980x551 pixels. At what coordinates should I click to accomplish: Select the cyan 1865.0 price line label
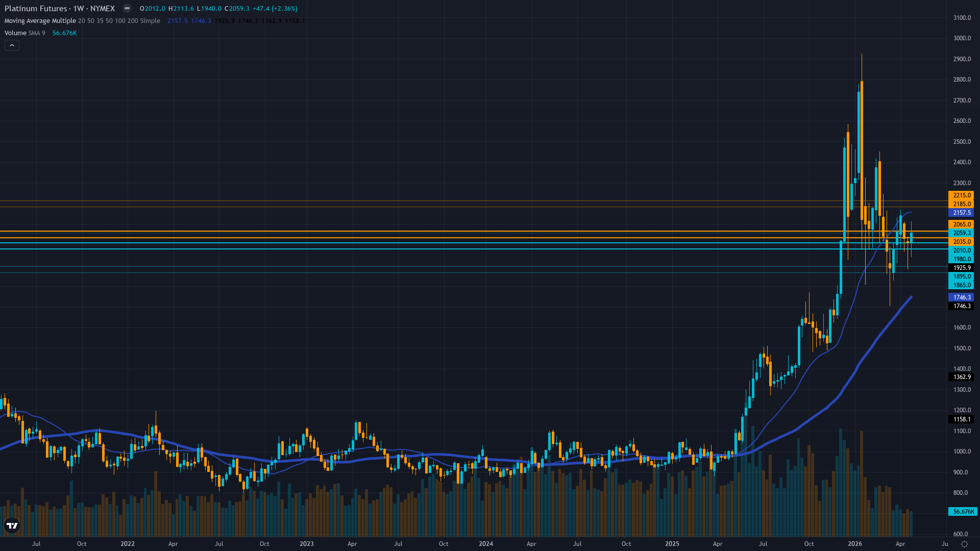pos(961,285)
